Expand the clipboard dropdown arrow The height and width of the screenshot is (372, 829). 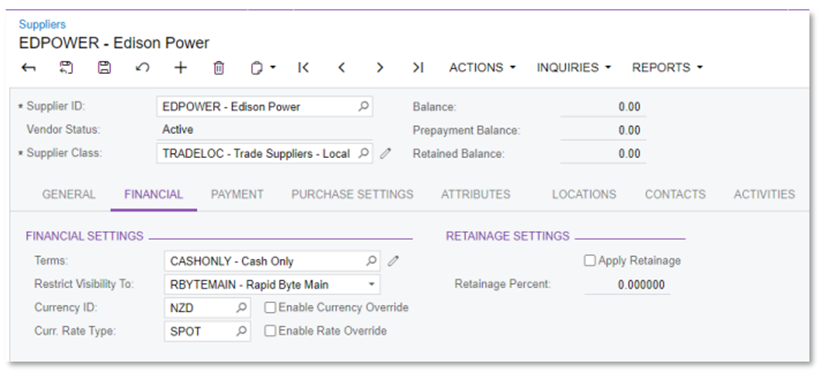coord(273,68)
